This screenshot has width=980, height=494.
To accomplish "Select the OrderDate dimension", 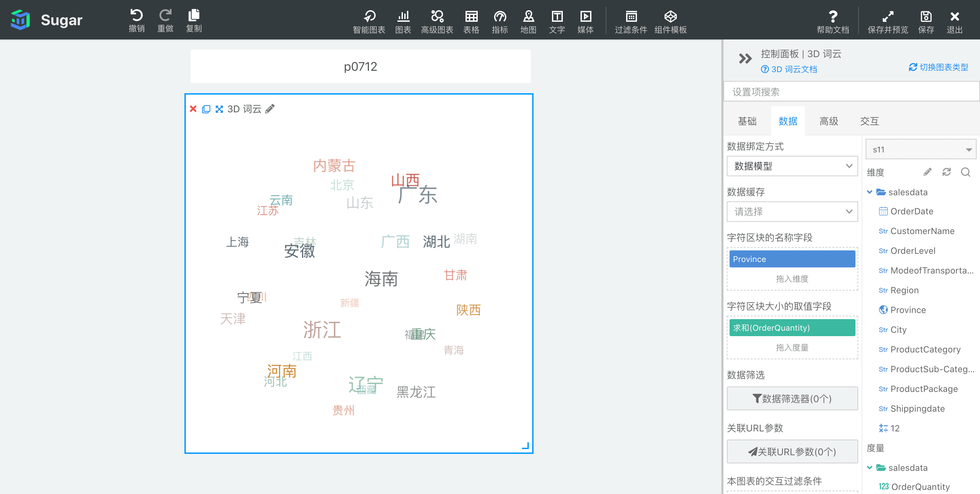I will [912, 211].
